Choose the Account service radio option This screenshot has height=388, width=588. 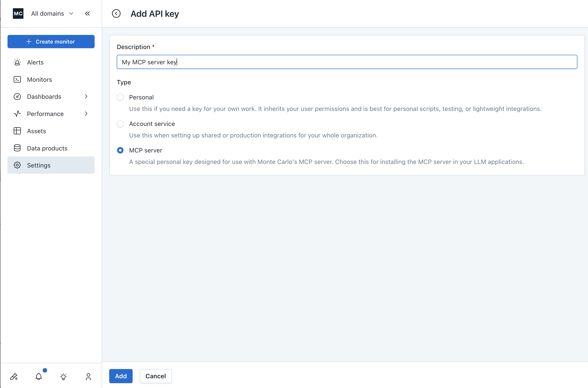[x=120, y=124]
